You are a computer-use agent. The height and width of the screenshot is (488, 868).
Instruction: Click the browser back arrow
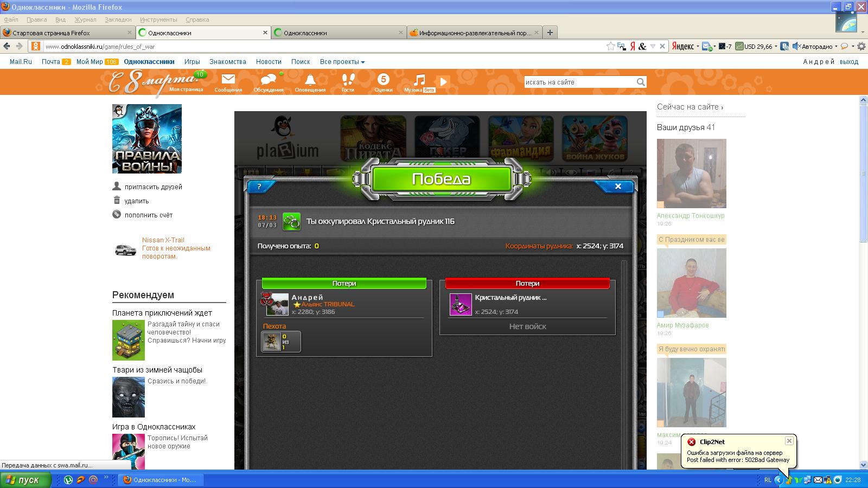[7, 47]
